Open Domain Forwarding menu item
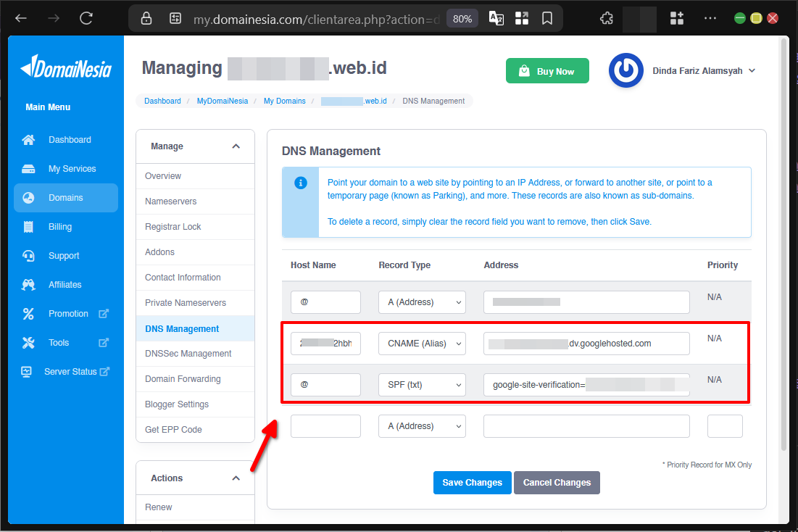Image resolution: width=798 pixels, height=532 pixels. [196, 379]
